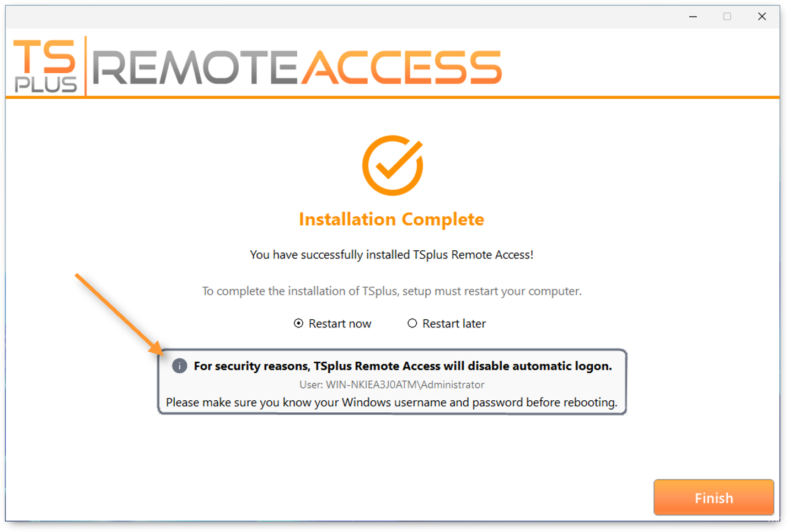
Task: Close the TSplus installer window
Action: (762, 17)
